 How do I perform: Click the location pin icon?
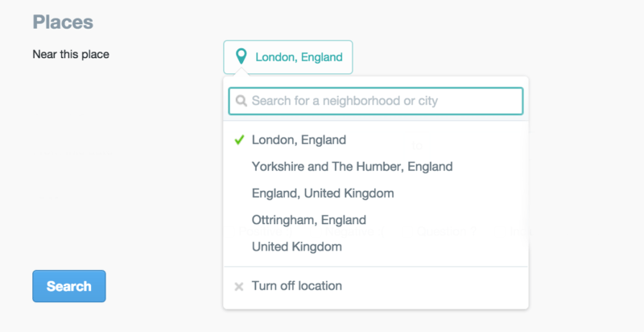[x=241, y=56]
